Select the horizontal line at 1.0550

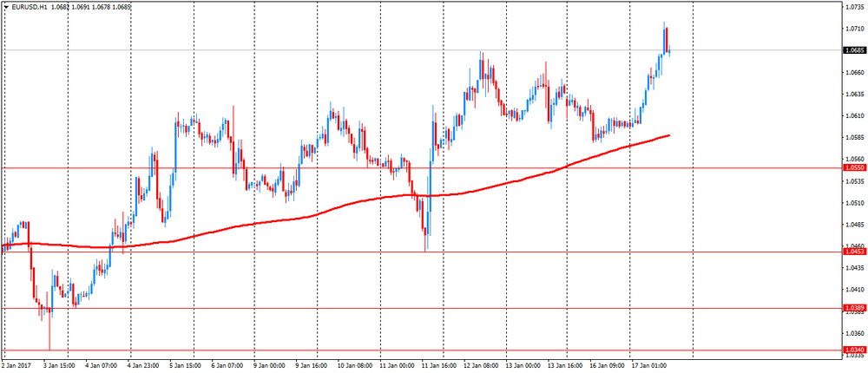[421, 167]
